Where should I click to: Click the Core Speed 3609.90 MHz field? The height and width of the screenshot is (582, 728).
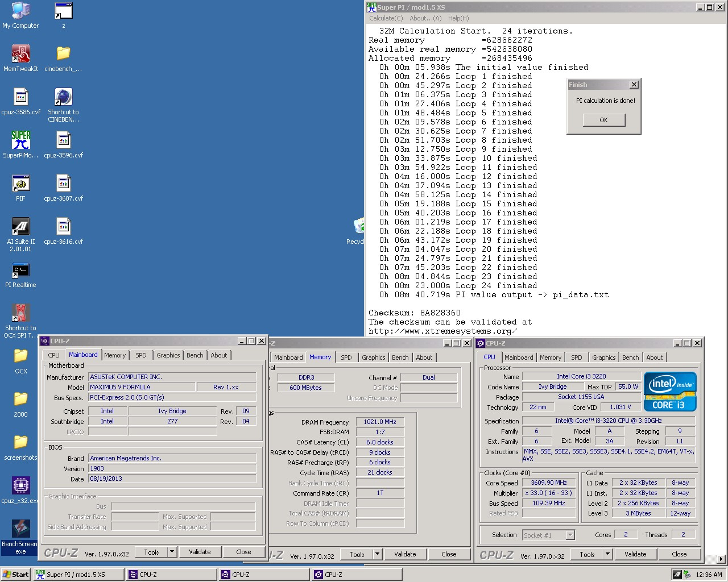[x=549, y=483]
